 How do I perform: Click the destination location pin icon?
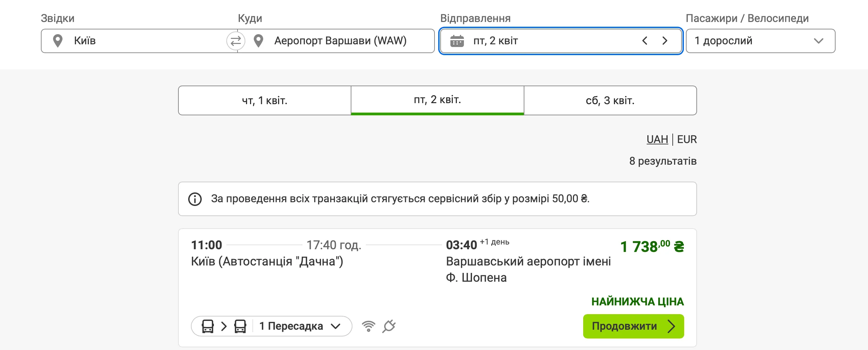tap(258, 41)
